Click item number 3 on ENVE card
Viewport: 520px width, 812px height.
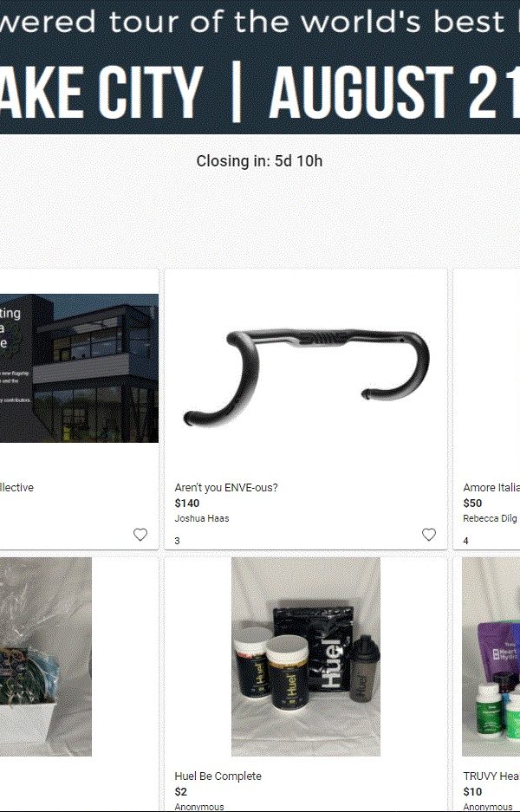177,541
